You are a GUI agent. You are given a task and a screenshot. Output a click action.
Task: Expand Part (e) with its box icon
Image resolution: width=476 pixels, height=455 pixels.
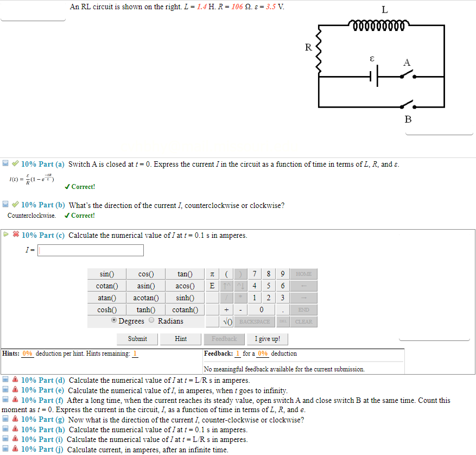5,389
